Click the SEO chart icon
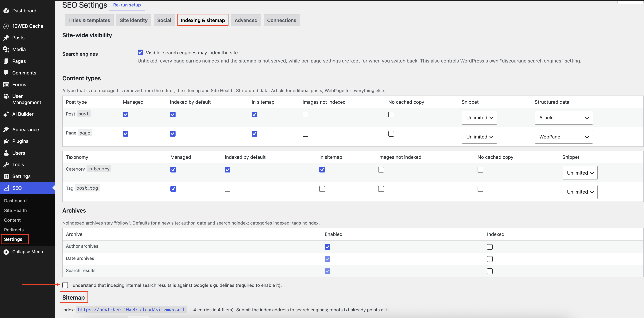Image resolution: width=644 pixels, height=318 pixels. click(6, 188)
